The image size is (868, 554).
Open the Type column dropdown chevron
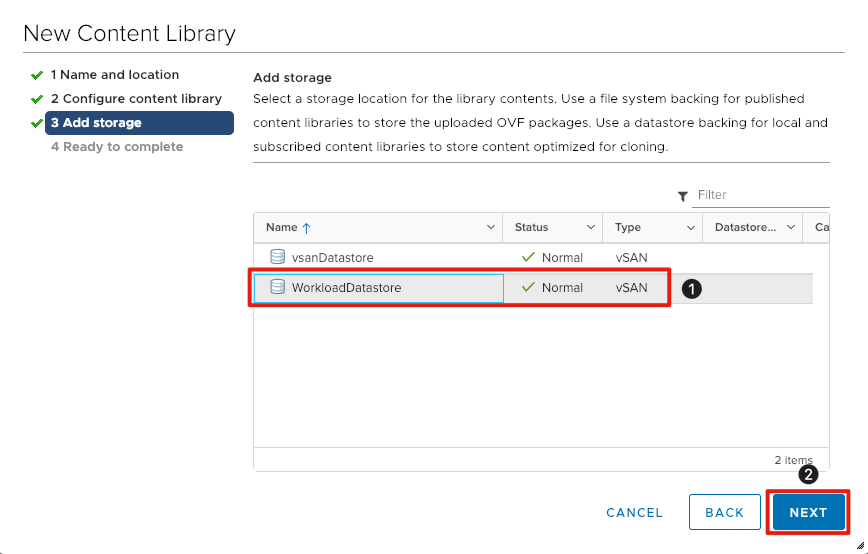click(690, 228)
